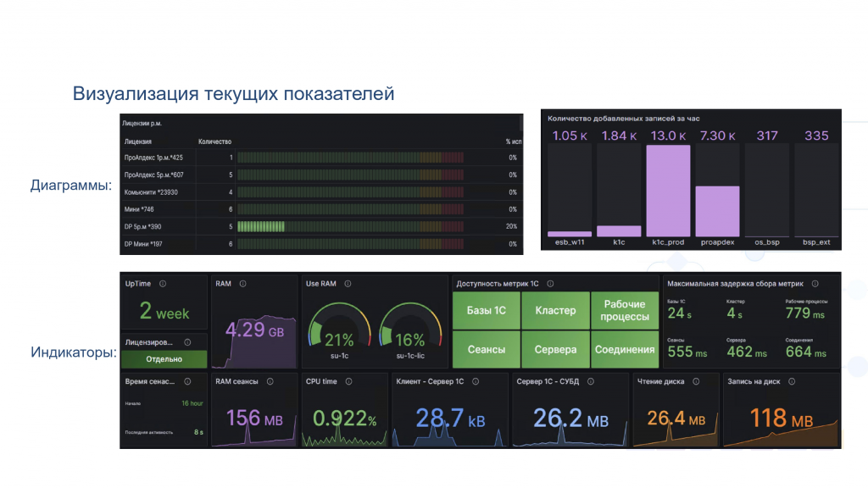Click info icon next to Запись на диск
This screenshot has width=868, height=488.
tap(793, 382)
